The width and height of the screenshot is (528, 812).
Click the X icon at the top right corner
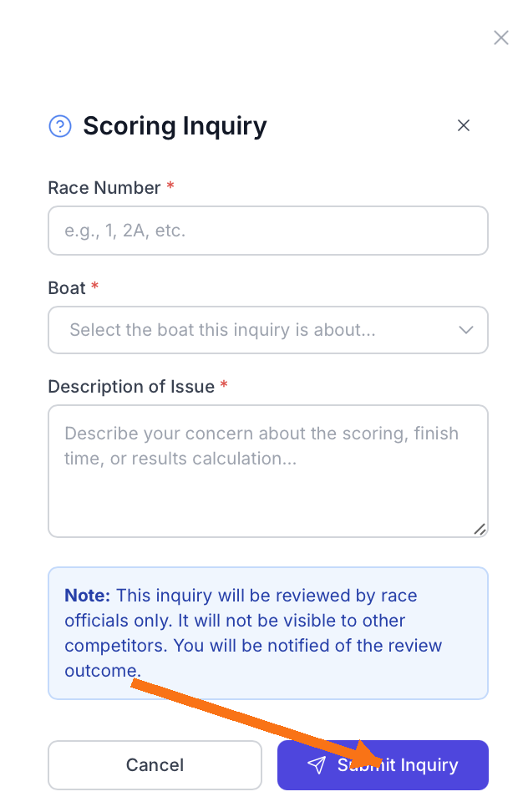click(x=500, y=38)
